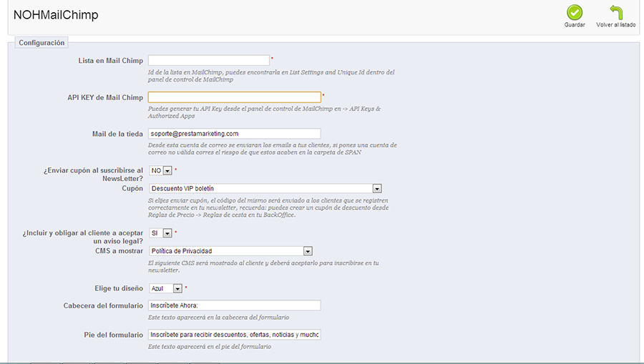Click the help text about API Keys & Authorized Apps

[x=264, y=112]
